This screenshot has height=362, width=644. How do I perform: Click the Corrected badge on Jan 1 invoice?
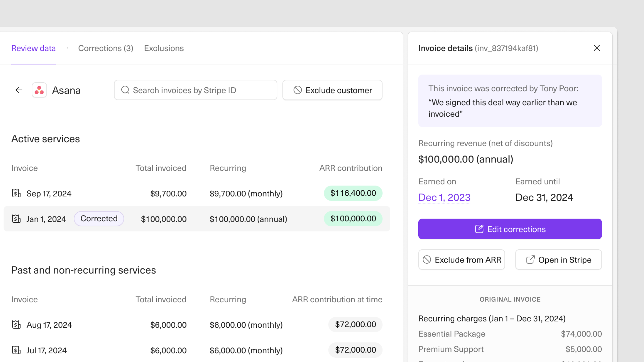[99, 219]
